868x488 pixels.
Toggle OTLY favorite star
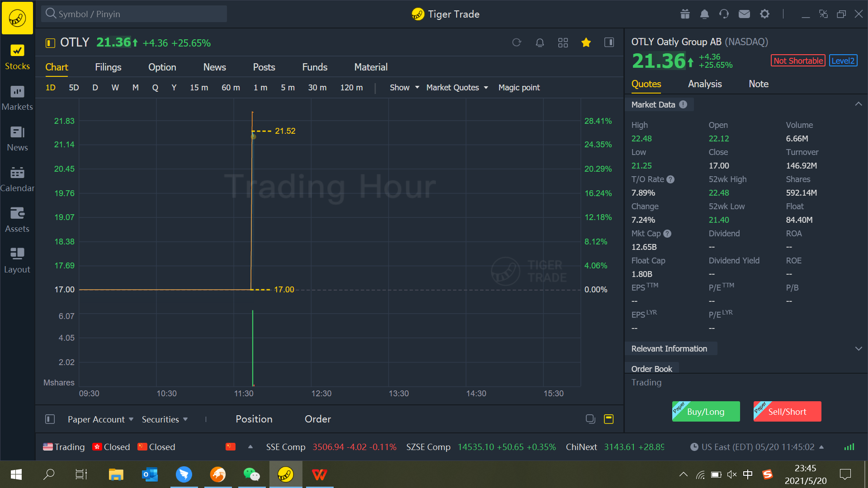(x=586, y=42)
